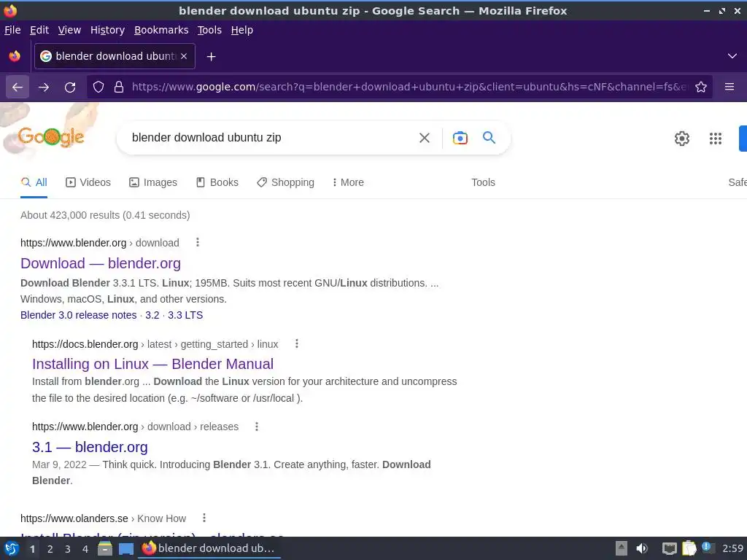Viewport: 747px width, 560px height.
Task: Go to Google home via logo
Action: coord(51,137)
